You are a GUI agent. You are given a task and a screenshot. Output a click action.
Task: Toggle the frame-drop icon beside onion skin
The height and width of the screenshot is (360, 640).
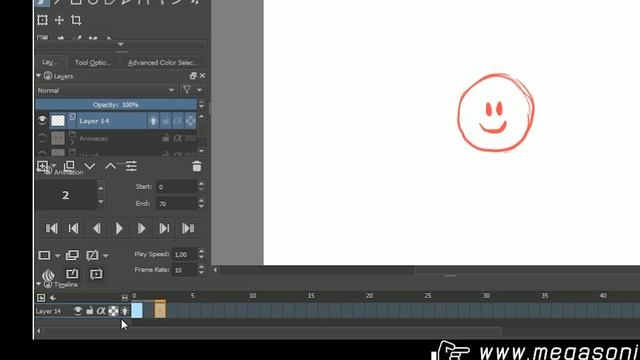tap(72, 274)
